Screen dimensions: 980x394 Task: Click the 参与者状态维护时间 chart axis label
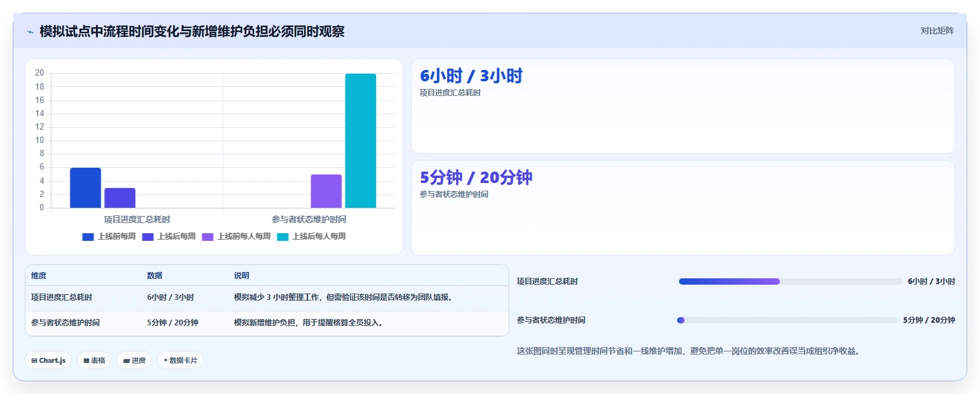(309, 219)
